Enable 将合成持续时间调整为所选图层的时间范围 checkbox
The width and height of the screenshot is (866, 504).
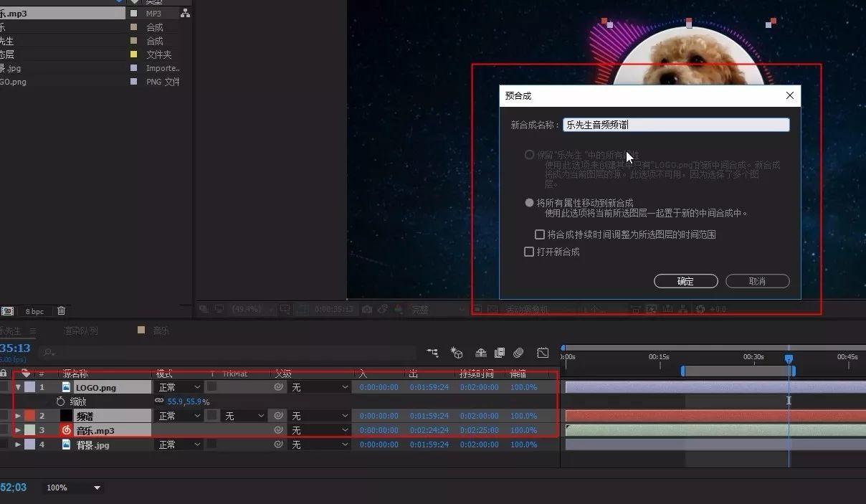[x=540, y=234]
